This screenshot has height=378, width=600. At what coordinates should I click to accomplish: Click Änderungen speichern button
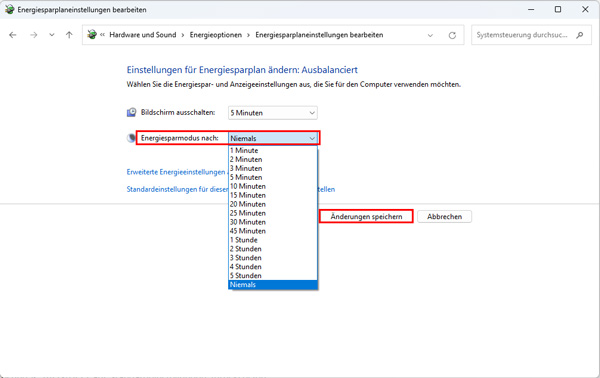coord(366,217)
